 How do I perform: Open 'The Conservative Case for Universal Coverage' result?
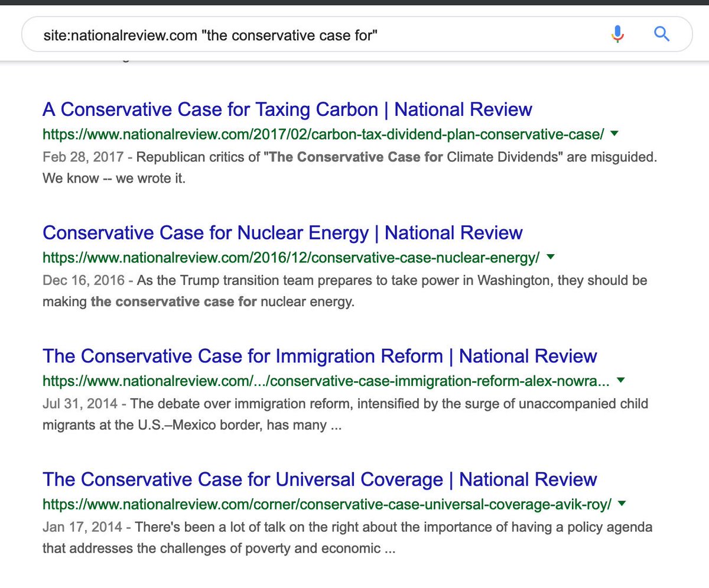(320, 479)
